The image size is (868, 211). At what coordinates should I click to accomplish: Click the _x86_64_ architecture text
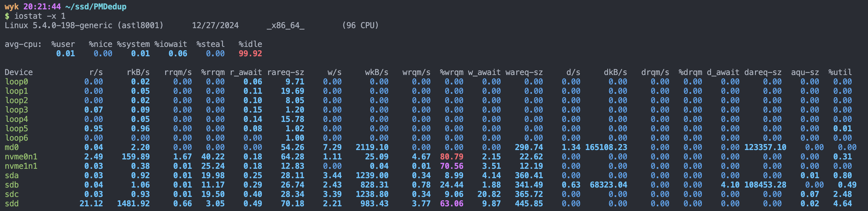(x=286, y=26)
